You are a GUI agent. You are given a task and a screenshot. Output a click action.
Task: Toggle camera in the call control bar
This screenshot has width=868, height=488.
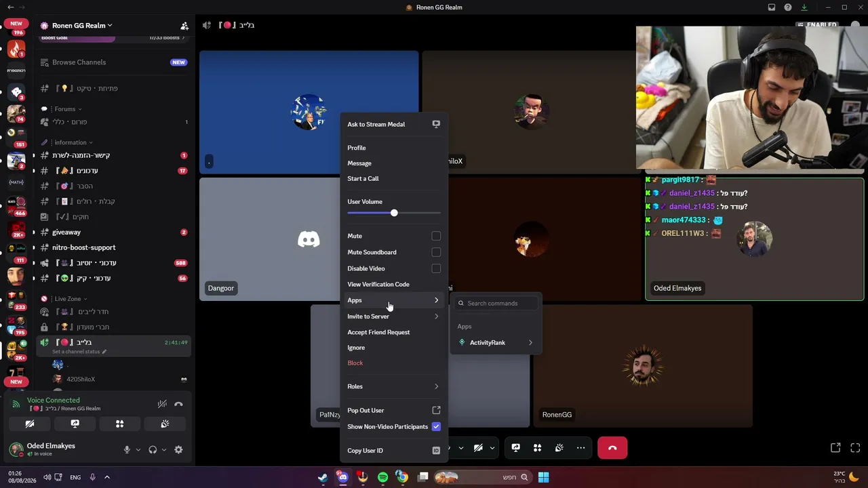[x=478, y=448]
